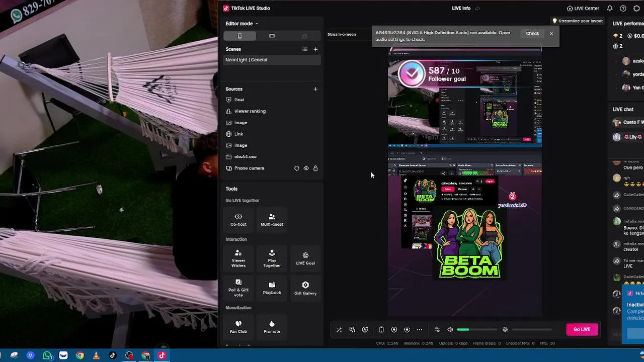Open the audio mixer settings icon
This screenshot has height=362, width=644.
pos(437,330)
